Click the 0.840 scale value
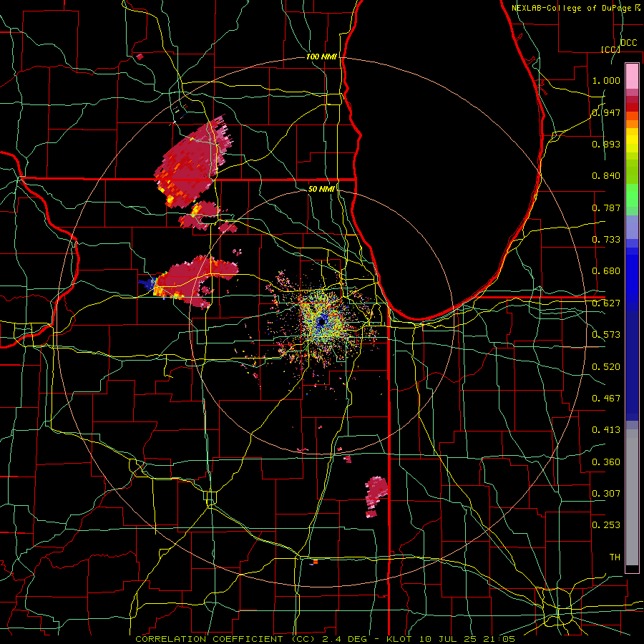 pyautogui.click(x=606, y=176)
